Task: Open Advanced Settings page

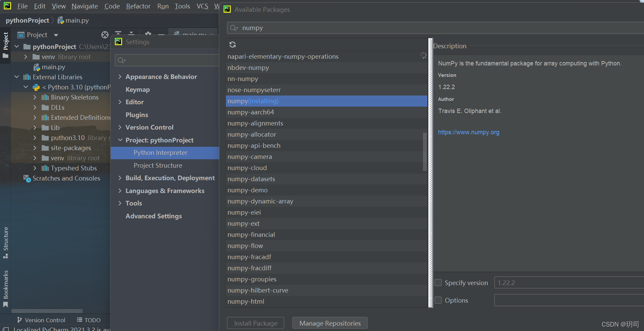Action: point(154,216)
